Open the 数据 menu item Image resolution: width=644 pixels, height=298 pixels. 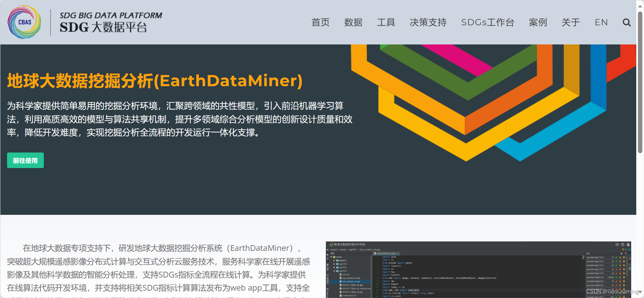click(x=353, y=22)
